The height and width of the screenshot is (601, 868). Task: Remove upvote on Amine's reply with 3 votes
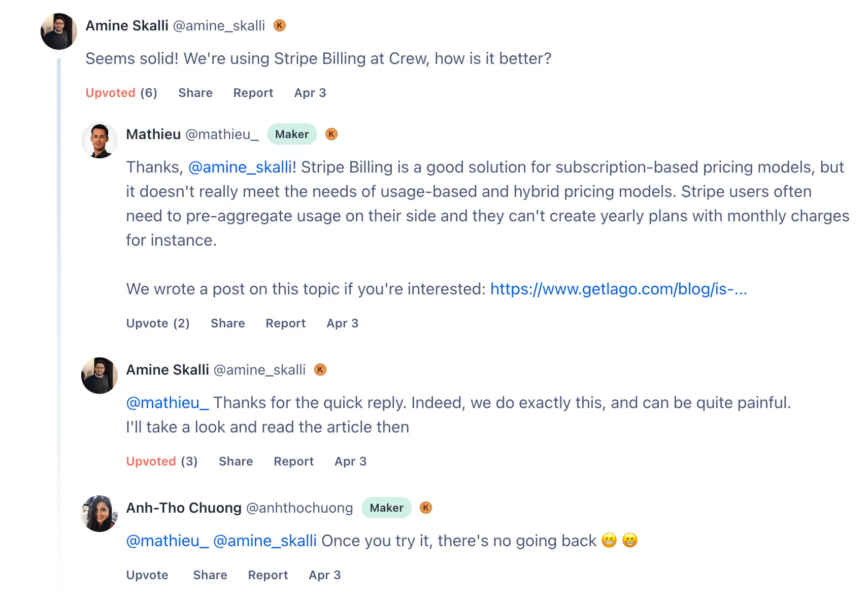tap(162, 461)
